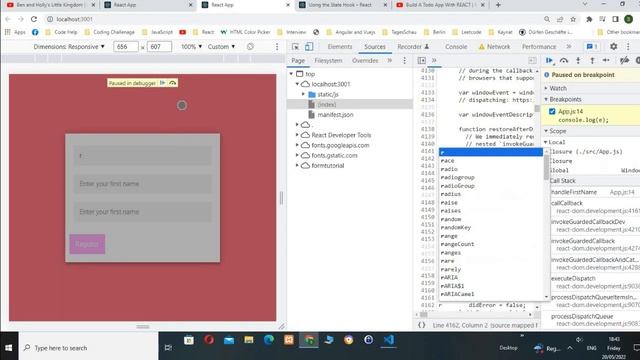The image size is (640, 360).
Task: Click the Windows Start button
Action: pos(9,348)
